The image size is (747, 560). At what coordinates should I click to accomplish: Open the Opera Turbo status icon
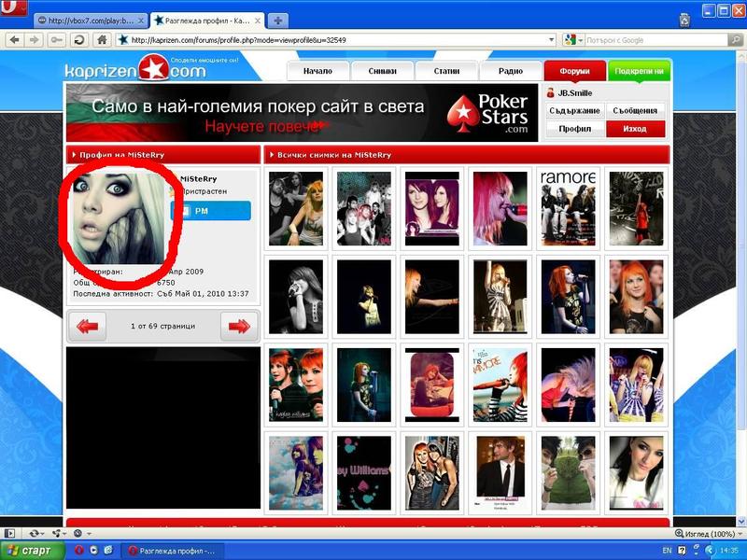pos(79,534)
